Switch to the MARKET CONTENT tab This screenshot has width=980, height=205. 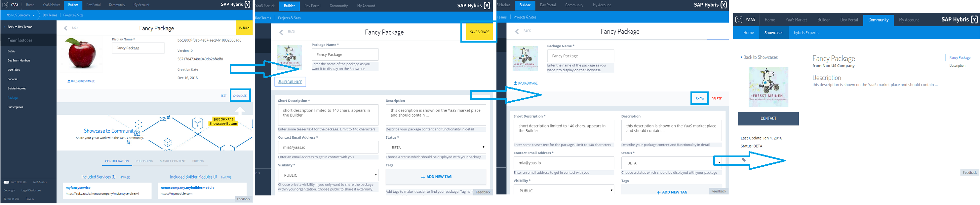(173, 161)
